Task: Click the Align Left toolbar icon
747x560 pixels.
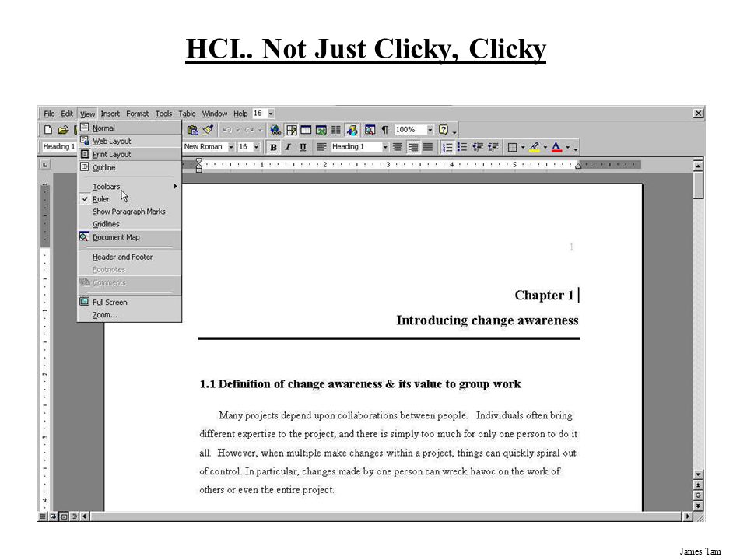Action: 321,147
